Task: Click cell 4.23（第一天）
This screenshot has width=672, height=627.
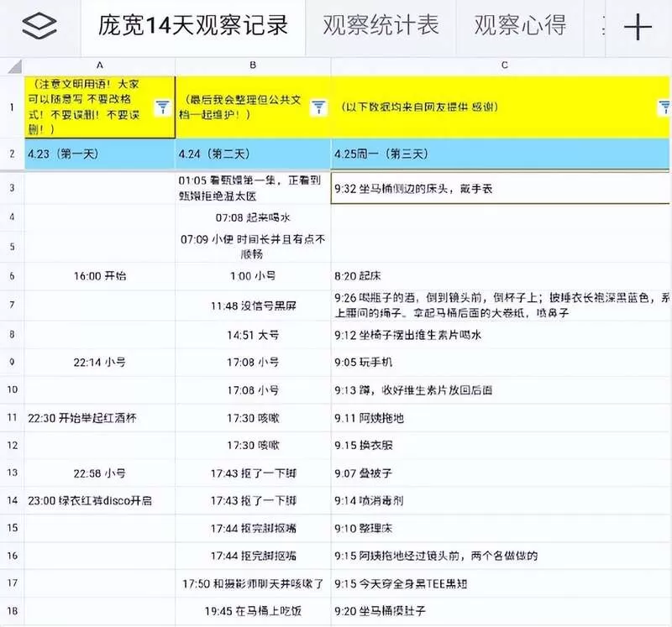Action: coord(99,154)
